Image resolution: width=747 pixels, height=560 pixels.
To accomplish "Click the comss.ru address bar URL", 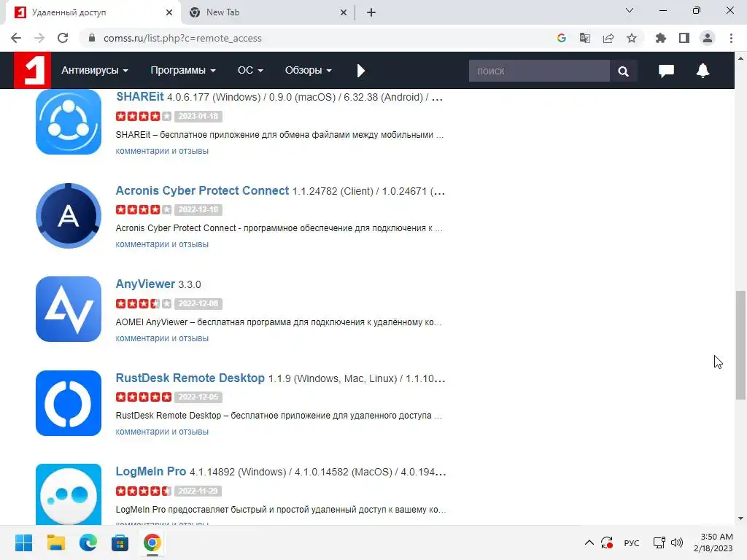I will 182,38.
